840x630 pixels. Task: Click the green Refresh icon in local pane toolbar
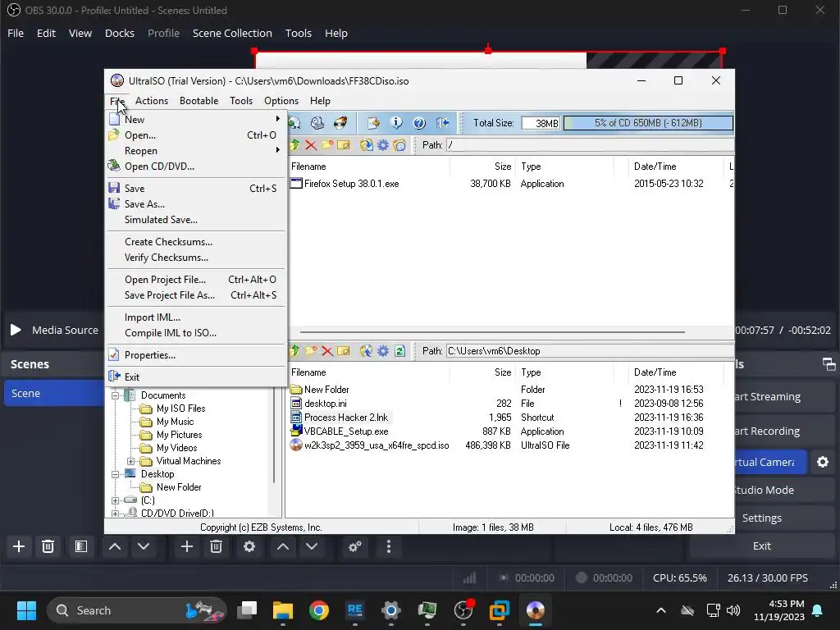399,351
